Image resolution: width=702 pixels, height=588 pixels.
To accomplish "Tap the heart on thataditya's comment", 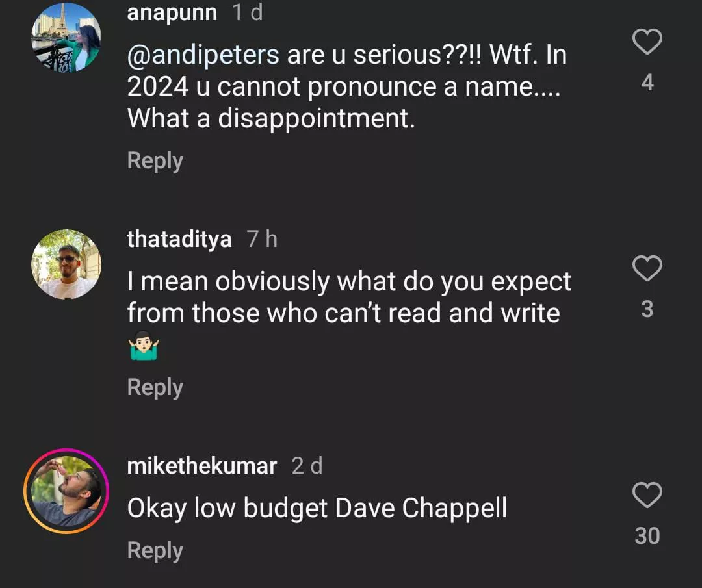I will [x=647, y=269].
